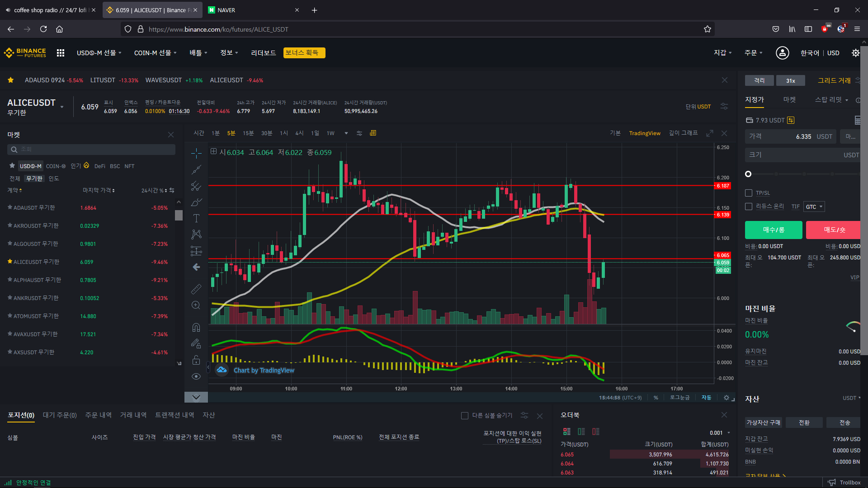Hide all drawings with eye icon
Viewport: 868px width, 488px height.
(196, 376)
